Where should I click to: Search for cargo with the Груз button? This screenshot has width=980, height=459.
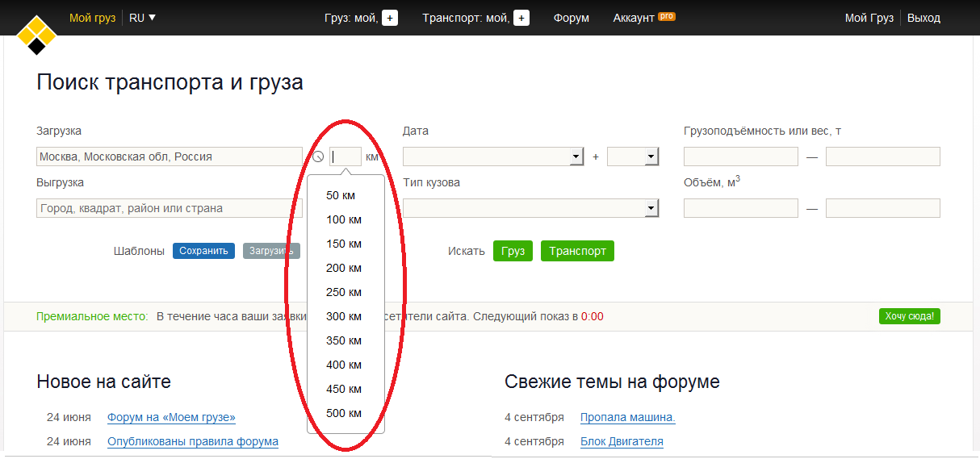(512, 251)
